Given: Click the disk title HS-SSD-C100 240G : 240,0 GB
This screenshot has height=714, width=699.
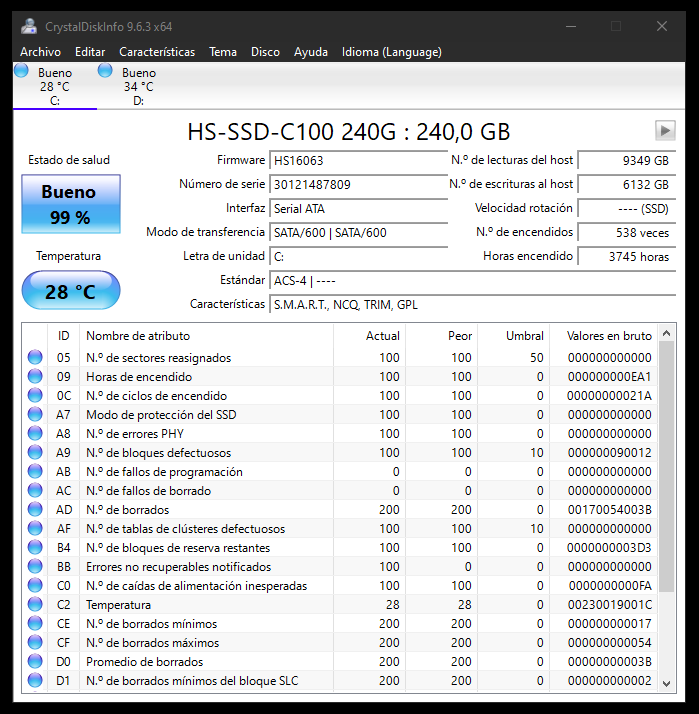Looking at the screenshot, I should pyautogui.click(x=348, y=132).
